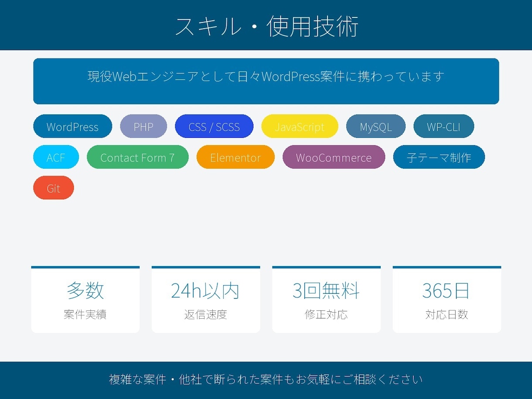Viewport: 532px width, 399px height.
Task: Select the purple WooCommerce tag
Action: [x=334, y=157]
